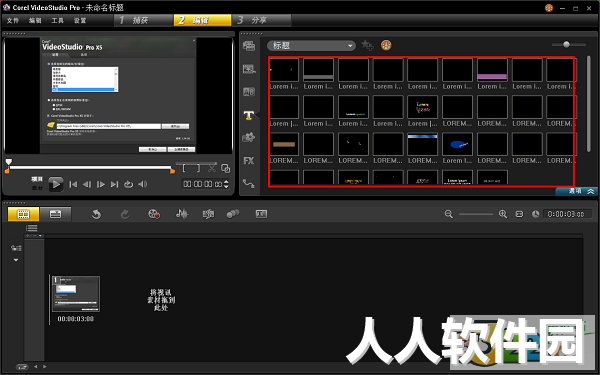Screen dimensions: 600x375
Task: Expand the 标题 category dropdown
Action: click(311, 46)
